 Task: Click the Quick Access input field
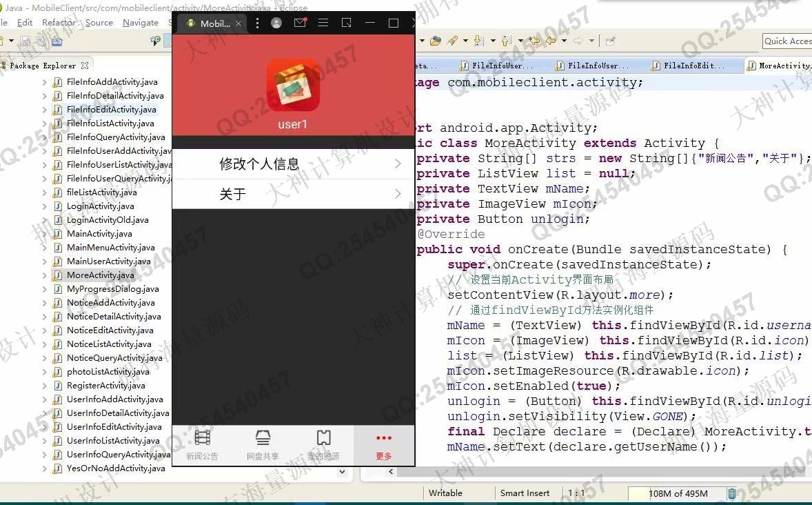pos(787,41)
